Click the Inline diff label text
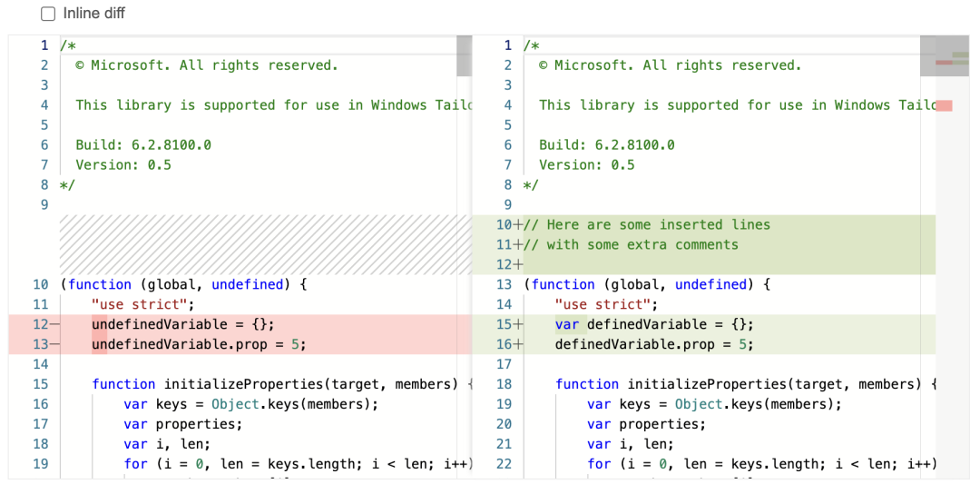The height and width of the screenshot is (484, 980). pos(94,14)
